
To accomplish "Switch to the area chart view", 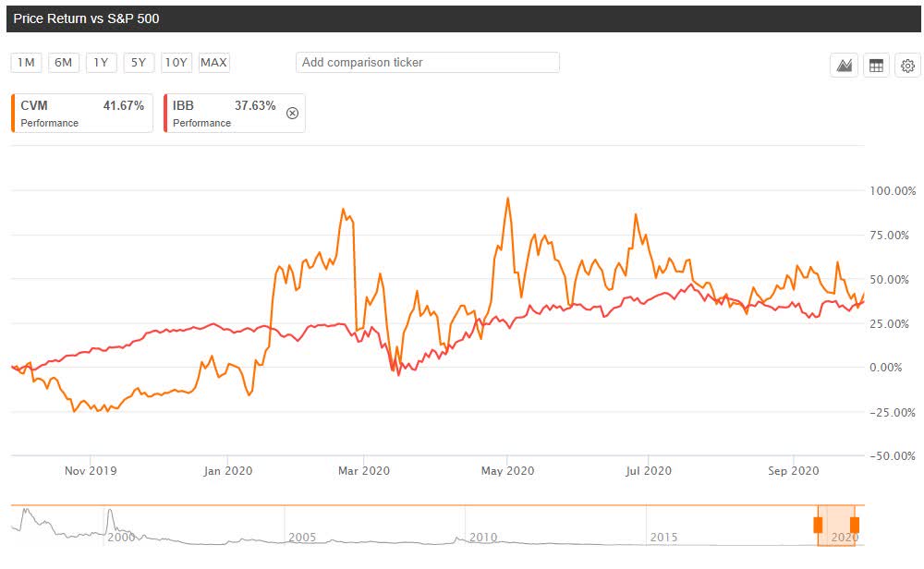I will point(844,66).
